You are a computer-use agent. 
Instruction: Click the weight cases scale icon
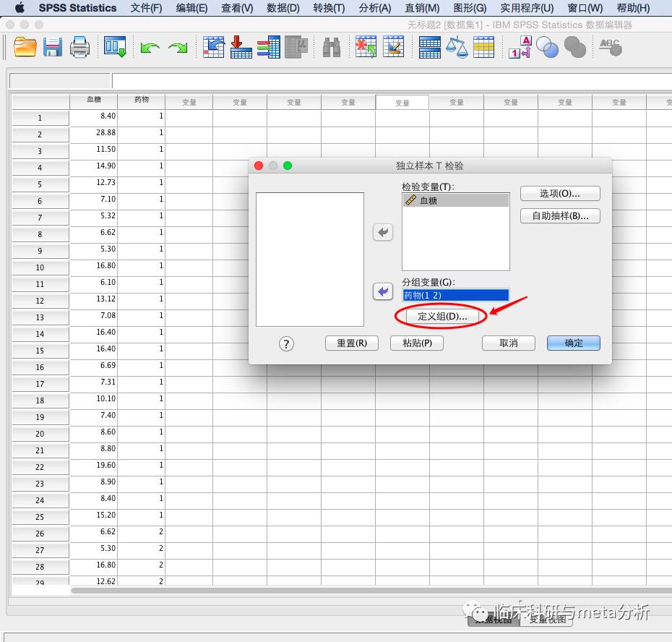pos(456,48)
